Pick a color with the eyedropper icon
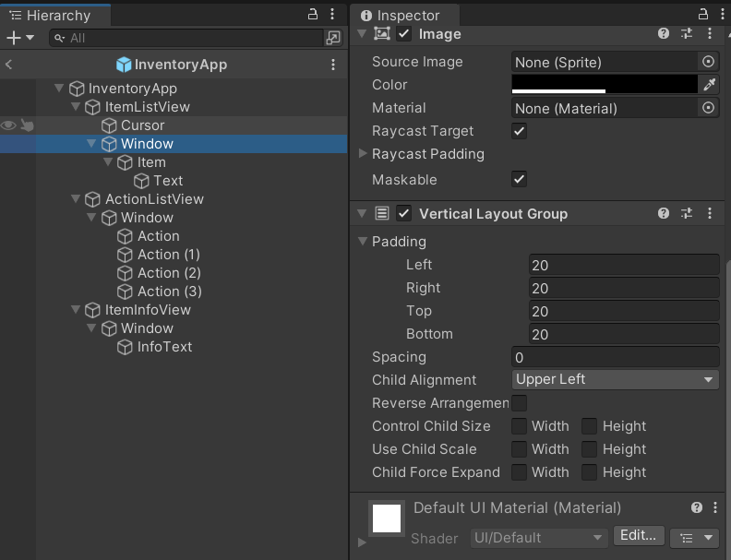This screenshot has width=731, height=560. (x=709, y=85)
